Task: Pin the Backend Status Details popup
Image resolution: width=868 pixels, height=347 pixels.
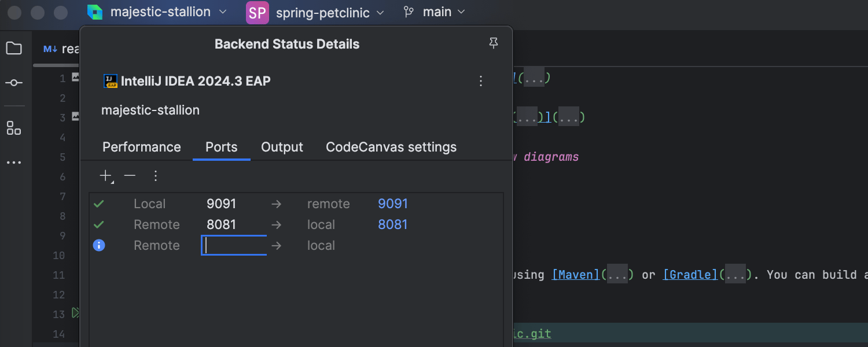Action: pos(493,44)
